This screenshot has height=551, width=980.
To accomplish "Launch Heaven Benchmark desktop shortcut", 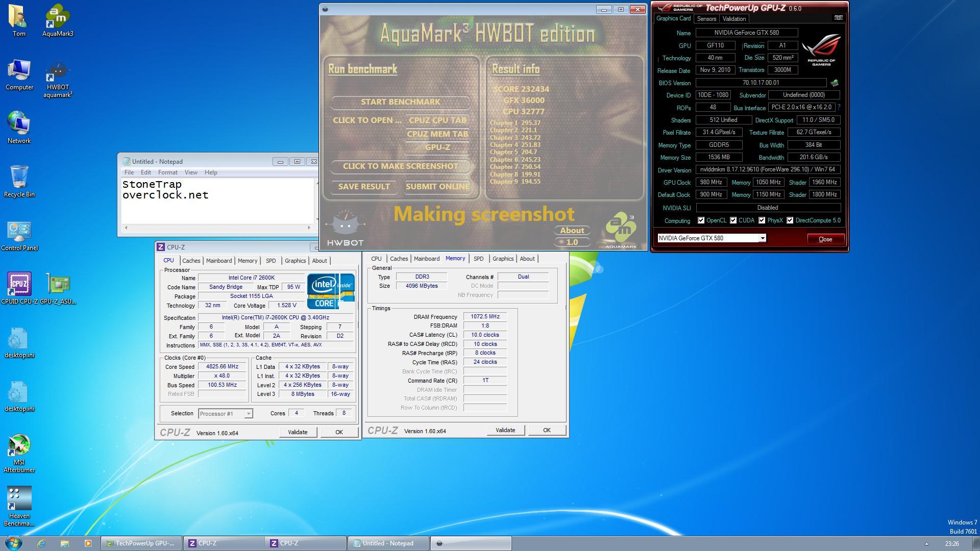I will coord(19,506).
